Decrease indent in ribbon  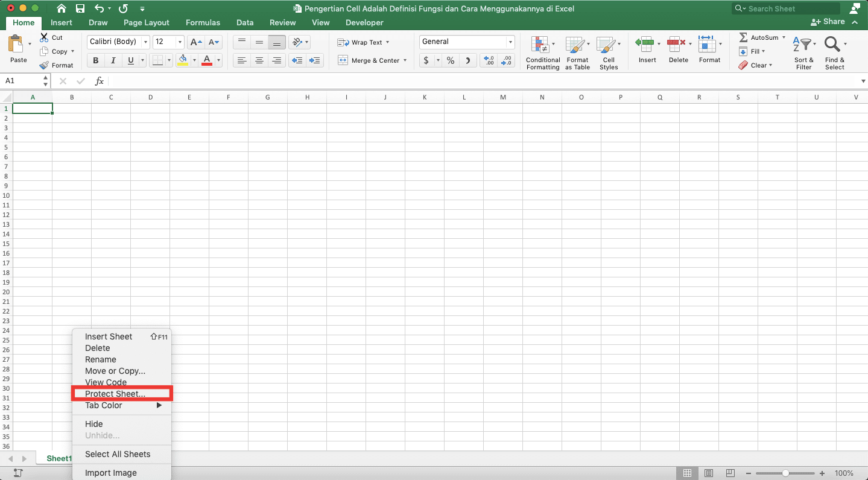tap(297, 60)
